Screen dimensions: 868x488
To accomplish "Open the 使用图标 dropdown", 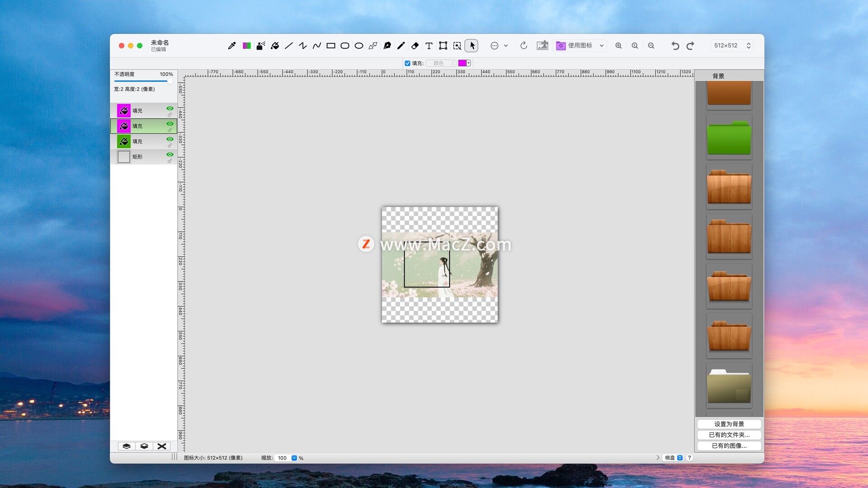I will [580, 46].
